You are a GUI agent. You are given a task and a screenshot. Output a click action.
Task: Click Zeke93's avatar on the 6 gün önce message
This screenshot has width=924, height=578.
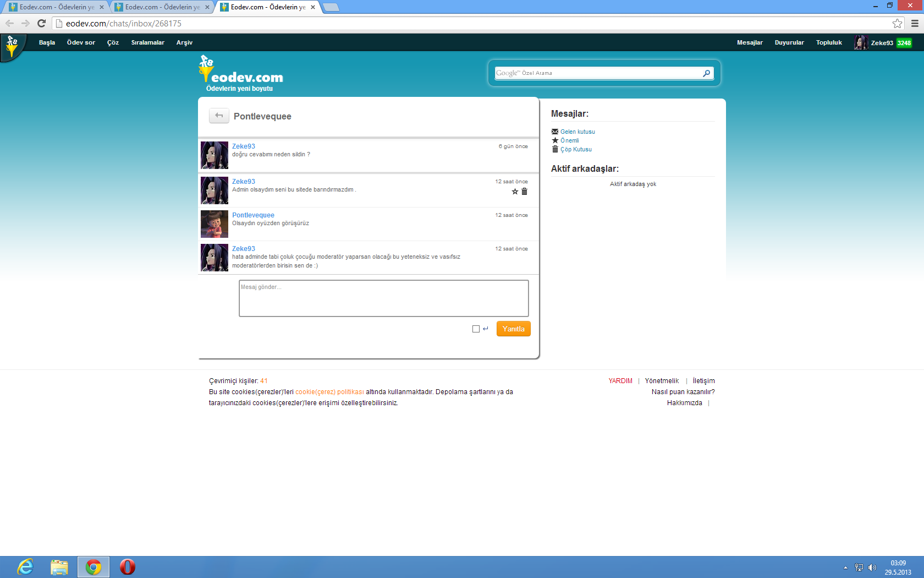point(215,155)
